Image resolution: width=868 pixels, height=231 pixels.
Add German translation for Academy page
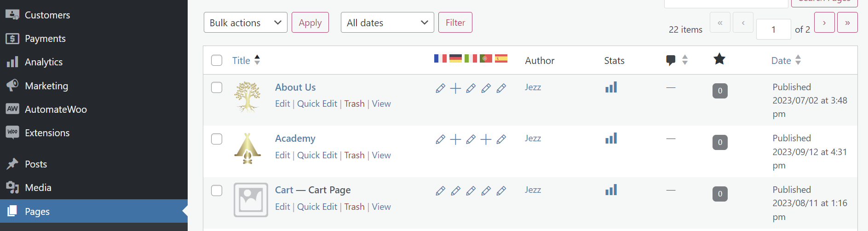tap(455, 139)
